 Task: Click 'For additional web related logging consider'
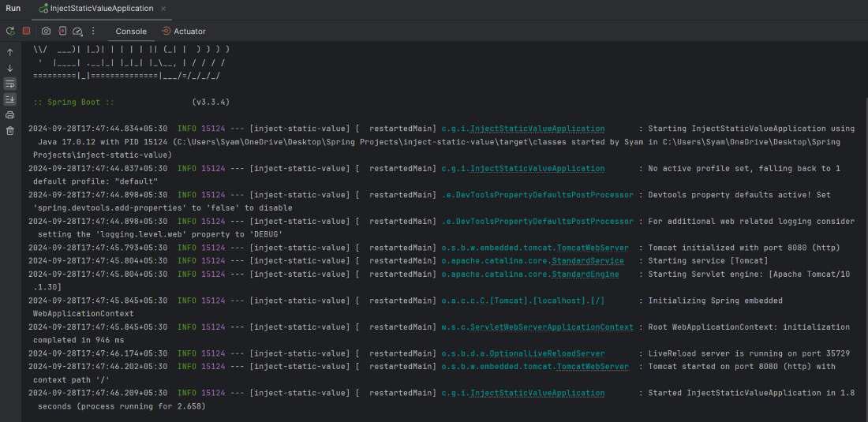[x=751, y=221]
